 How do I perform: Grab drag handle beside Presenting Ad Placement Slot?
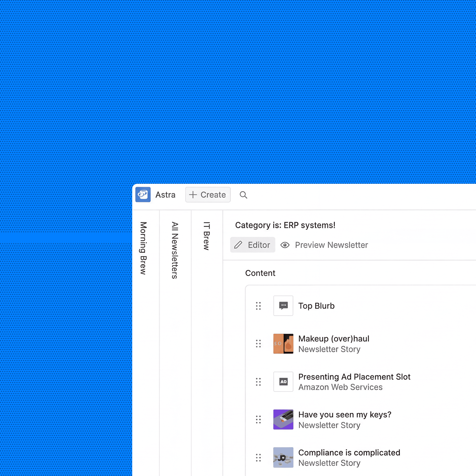(258, 382)
